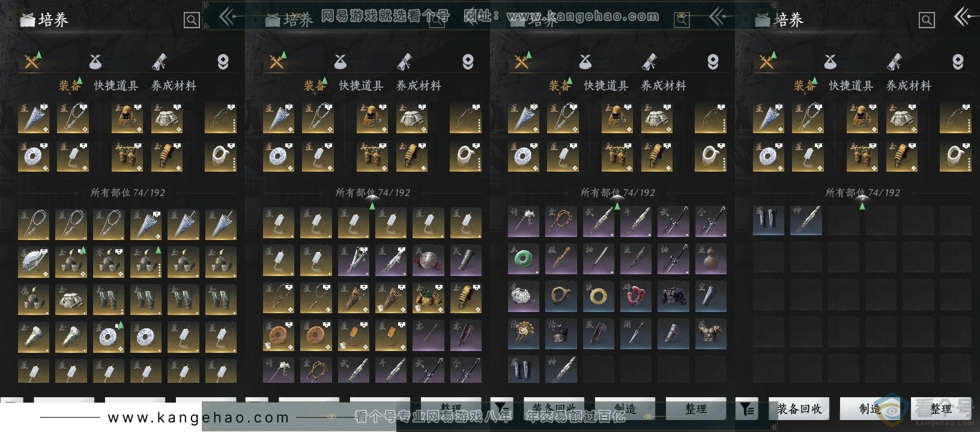Viewport: 980px width, 432px height.
Task: Select the red coral item in third panel
Action: 636,296
